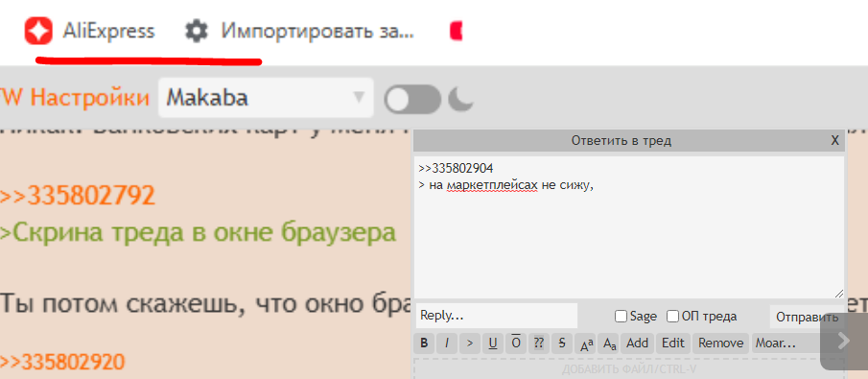
Task: Check the ОП треда checkbox
Action: tap(672, 317)
